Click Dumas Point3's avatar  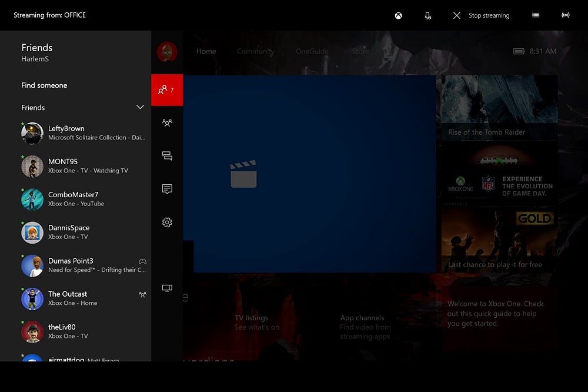(x=32, y=265)
